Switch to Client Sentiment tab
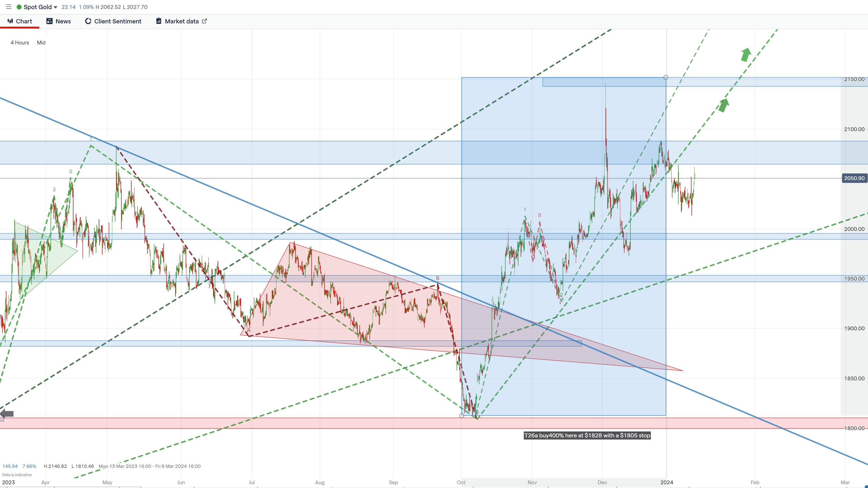The height and width of the screenshot is (488, 868). pos(117,21)
